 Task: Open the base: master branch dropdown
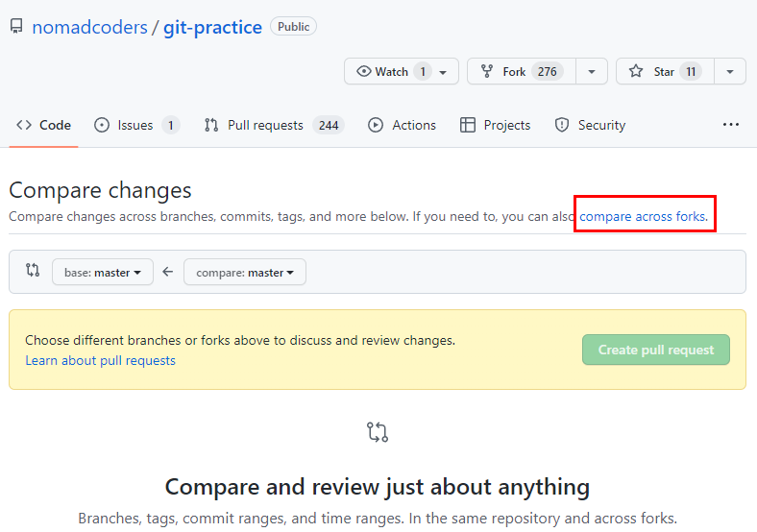click(103, 273)
